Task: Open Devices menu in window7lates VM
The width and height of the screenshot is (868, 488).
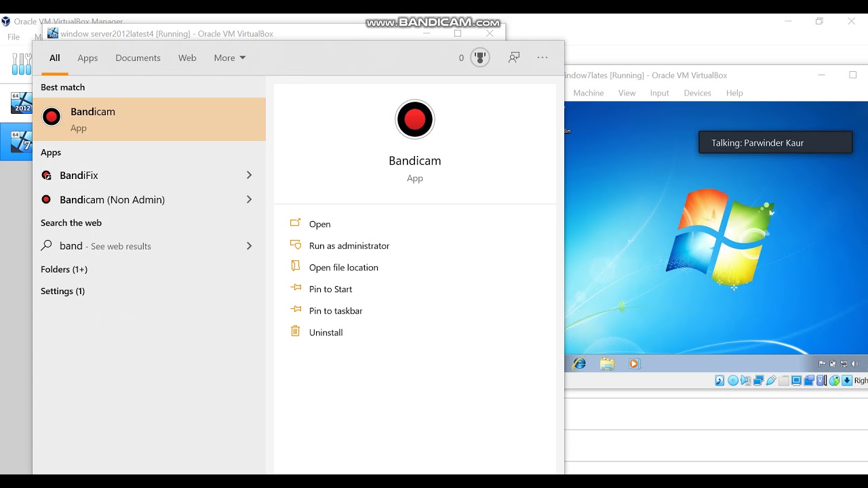Action: tap(698, 93)
